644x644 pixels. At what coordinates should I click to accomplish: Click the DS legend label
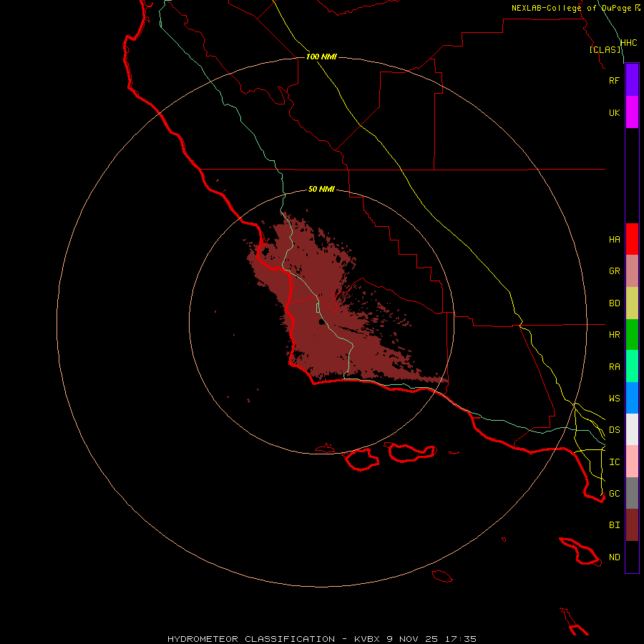point(614,430)
